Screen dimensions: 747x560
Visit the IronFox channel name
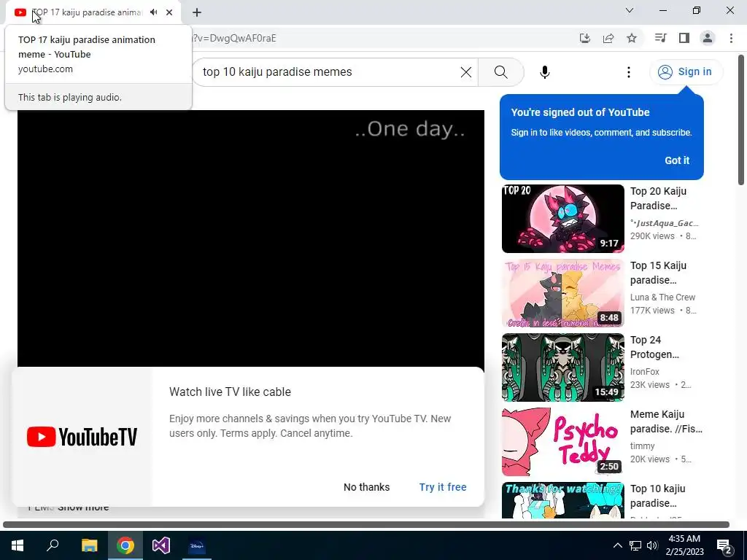pos(645,371)
